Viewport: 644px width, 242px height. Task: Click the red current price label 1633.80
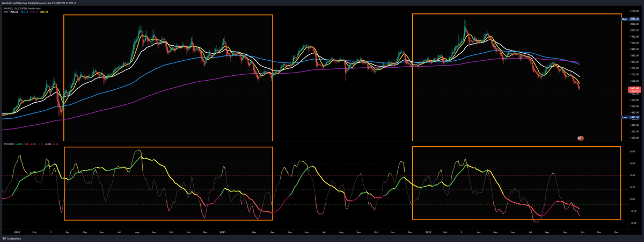tap(634, 89)
